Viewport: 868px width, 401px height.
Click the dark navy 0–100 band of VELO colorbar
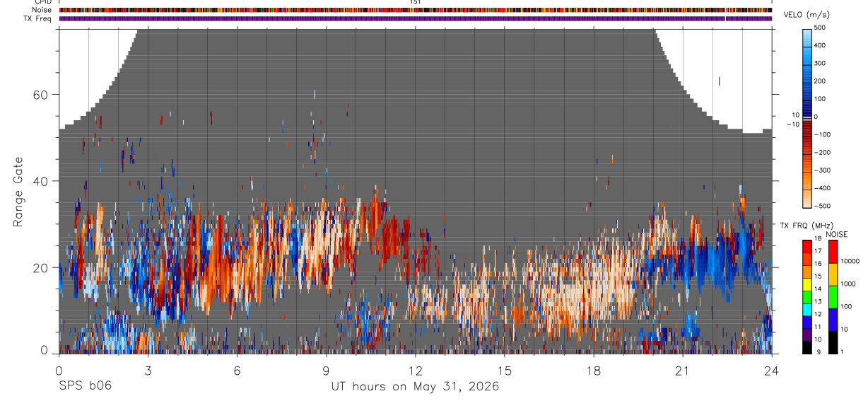[x=808, y=107]
